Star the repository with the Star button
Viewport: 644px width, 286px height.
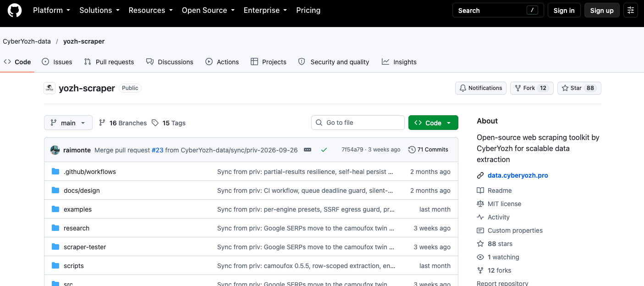click(x=579, y=88)
